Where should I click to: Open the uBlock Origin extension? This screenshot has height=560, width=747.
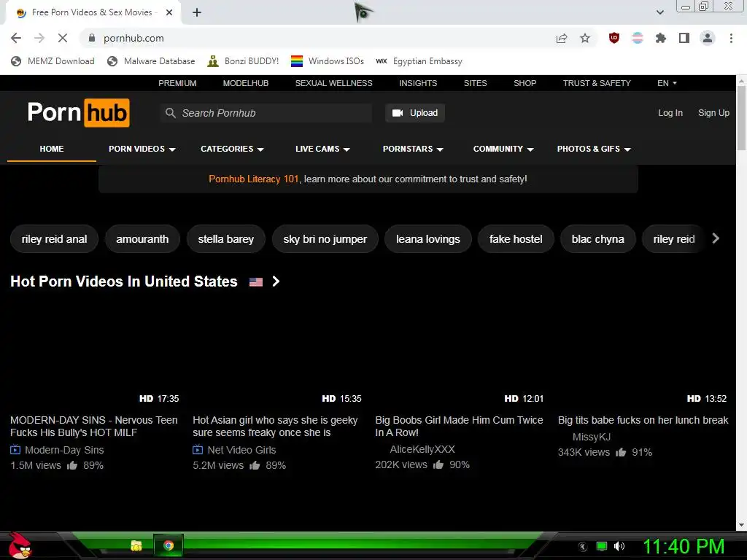[614, 38]
